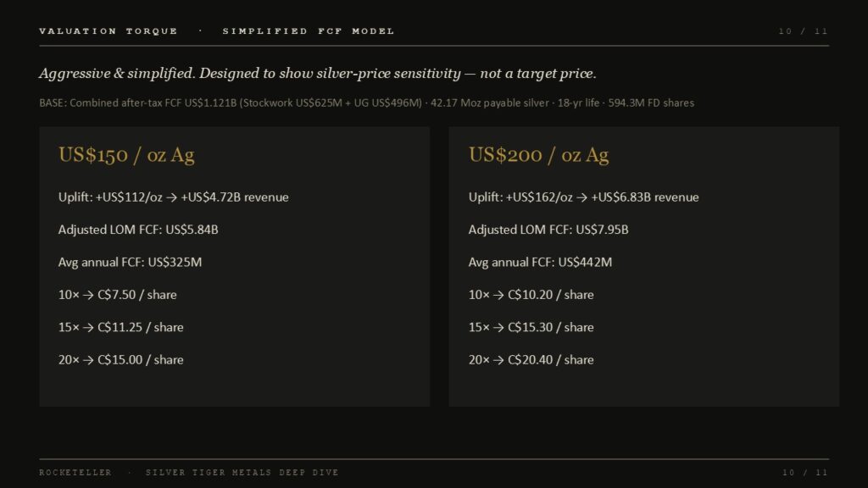
Task: Click the '20× → C$15.00 / share' line
Action: coord(120,360)
